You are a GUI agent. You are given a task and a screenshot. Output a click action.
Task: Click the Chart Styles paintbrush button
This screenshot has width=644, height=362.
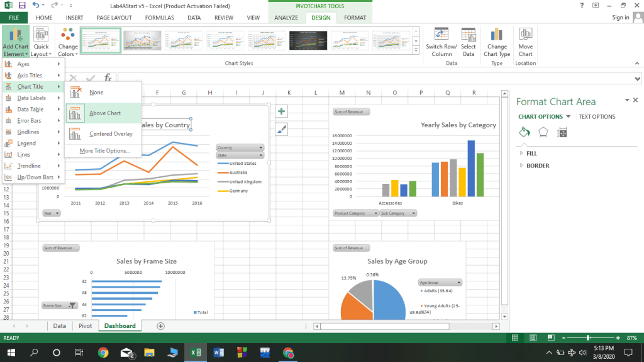[x=281, y=129]
